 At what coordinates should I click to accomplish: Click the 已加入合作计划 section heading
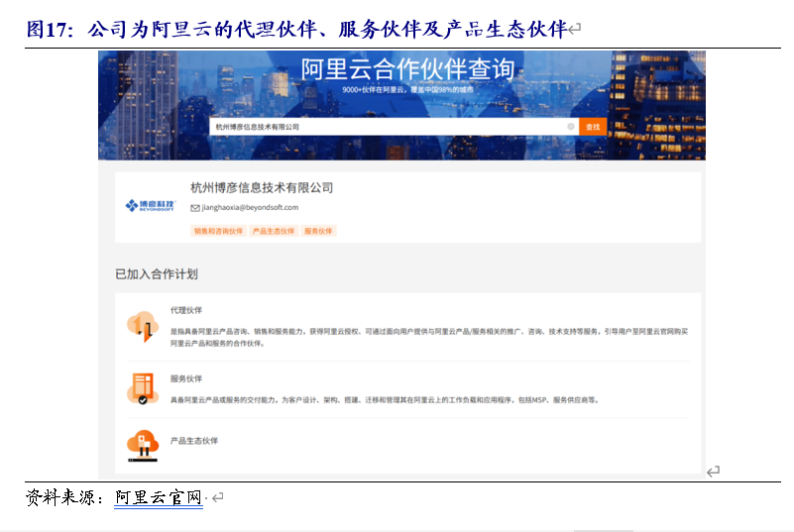pyautogui.click(x=157, y=274)
